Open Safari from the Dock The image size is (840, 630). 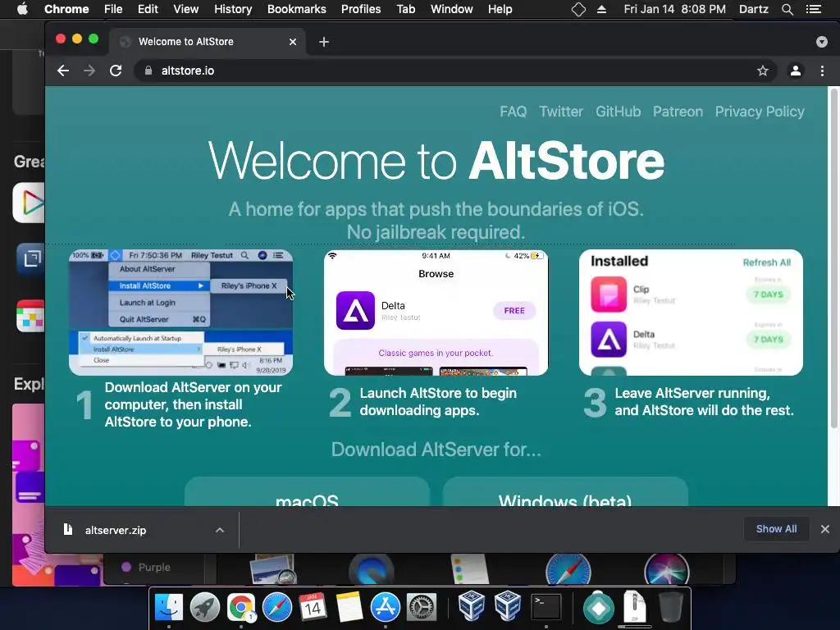coord(277,608)
